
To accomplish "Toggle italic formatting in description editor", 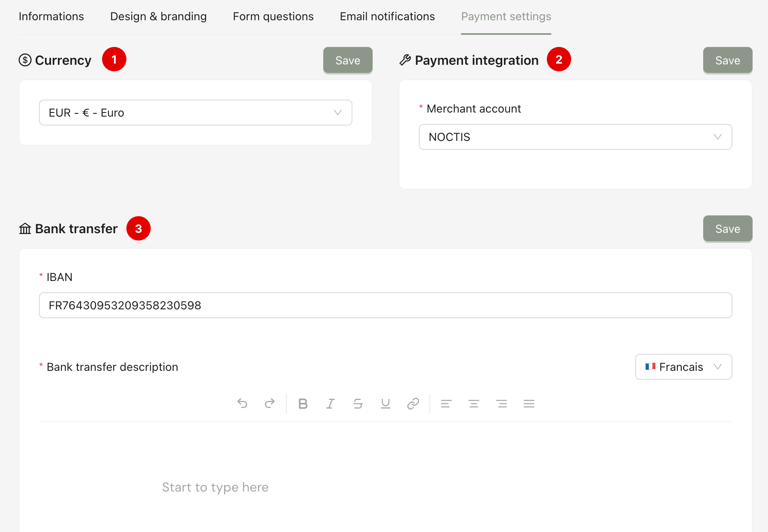I will 331,404.
